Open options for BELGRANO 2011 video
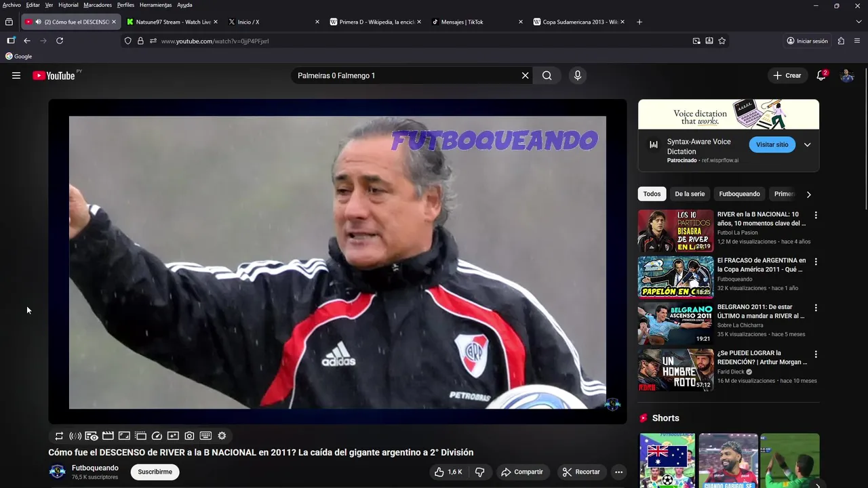This screenshot has height=488, width=868. pos(816,308)
